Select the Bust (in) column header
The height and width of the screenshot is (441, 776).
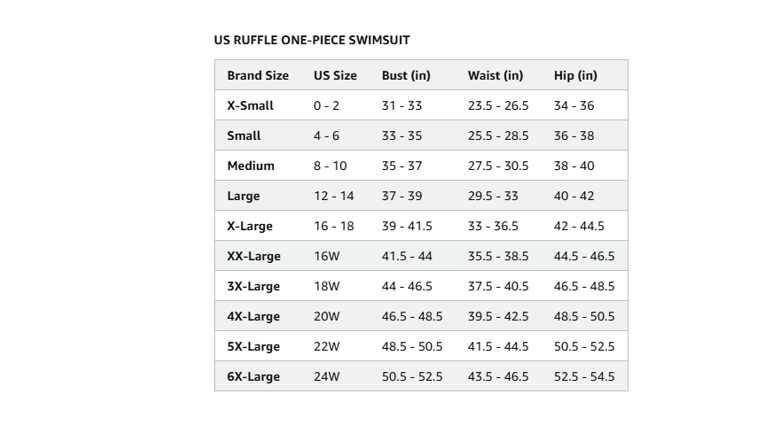click(x=406, y=75)
